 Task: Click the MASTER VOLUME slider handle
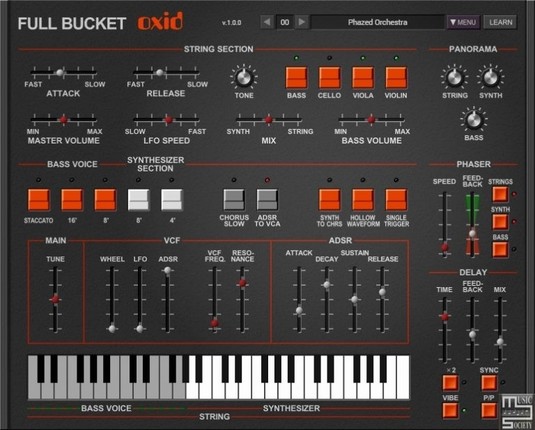[63, 119]
